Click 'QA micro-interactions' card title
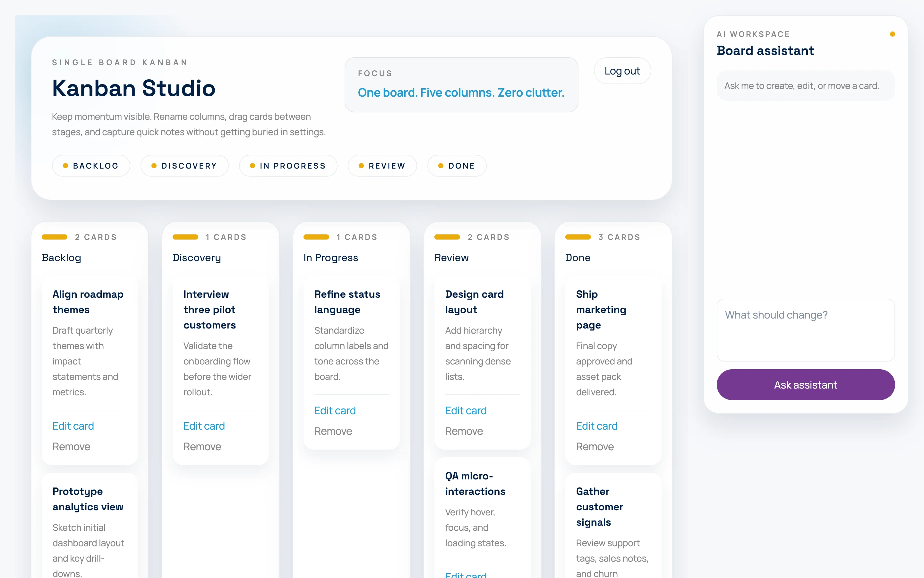 click(475, 484)
